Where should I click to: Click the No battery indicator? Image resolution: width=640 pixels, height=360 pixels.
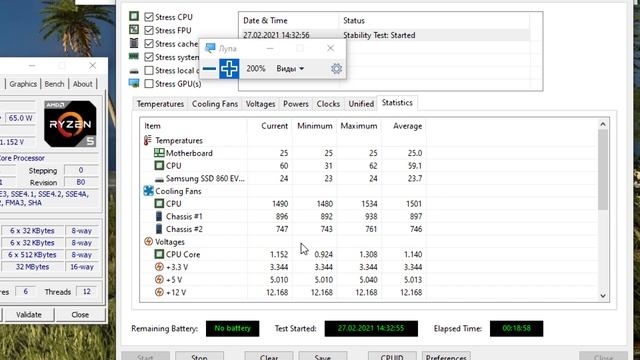232,329
